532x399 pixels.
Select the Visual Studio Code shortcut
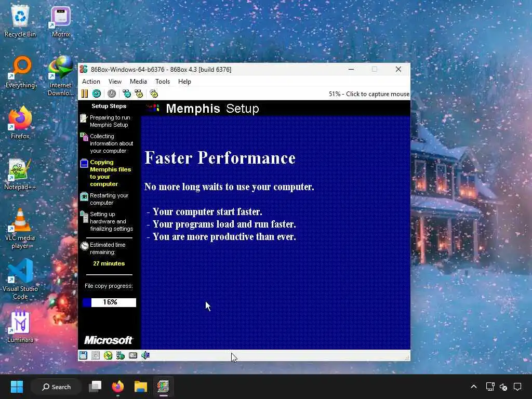pyautogui.click(x=20, y=280)
